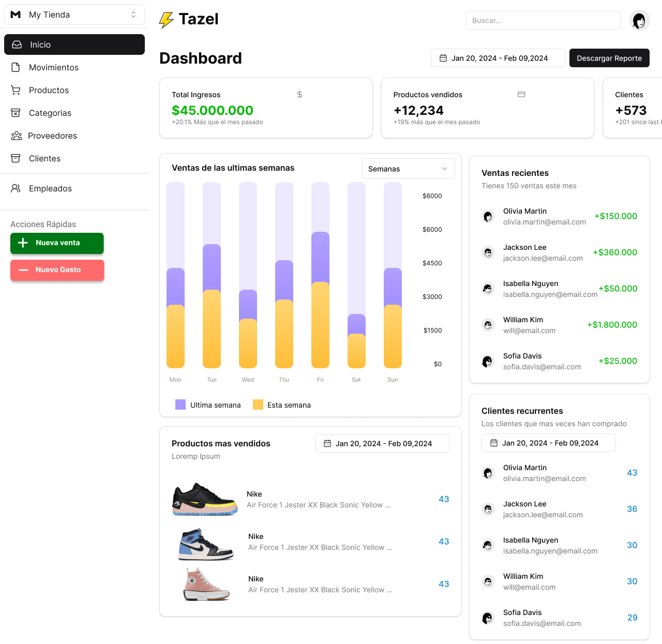Click the minus icon on Nuevo Gasto

point(23,269)
